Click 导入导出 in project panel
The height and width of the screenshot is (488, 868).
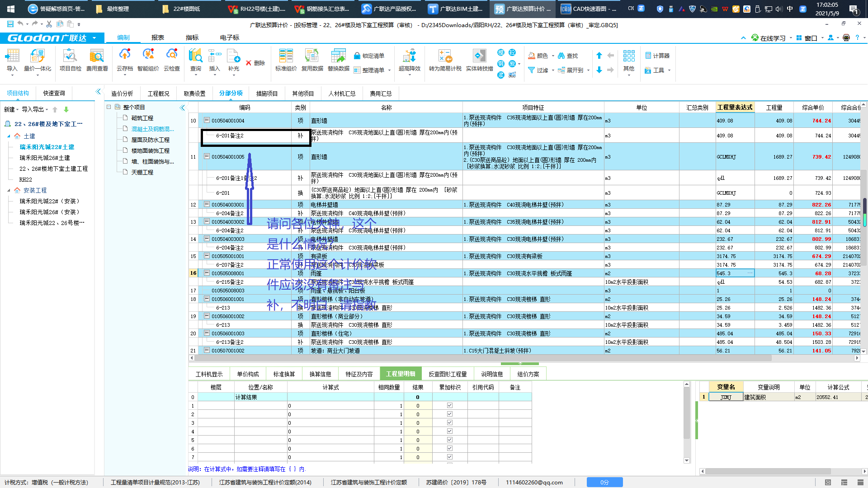click(x=35, y=109)
